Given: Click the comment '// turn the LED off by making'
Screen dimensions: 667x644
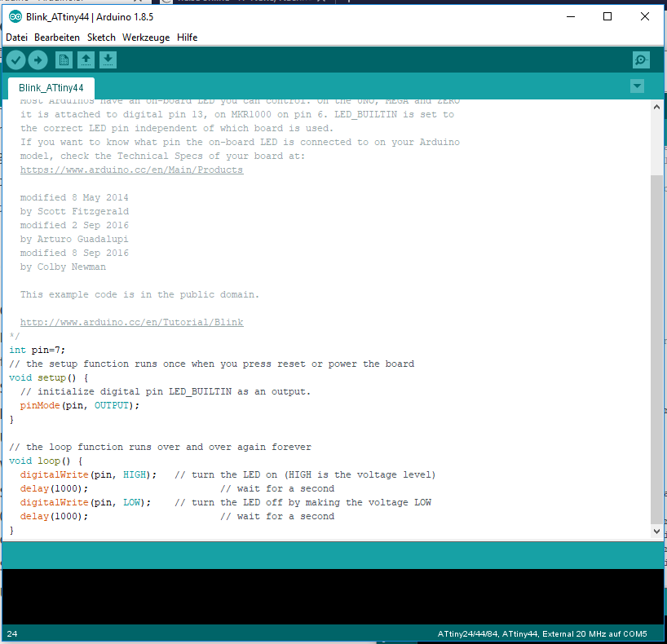Looking at the screenshot, I should 303,502.
